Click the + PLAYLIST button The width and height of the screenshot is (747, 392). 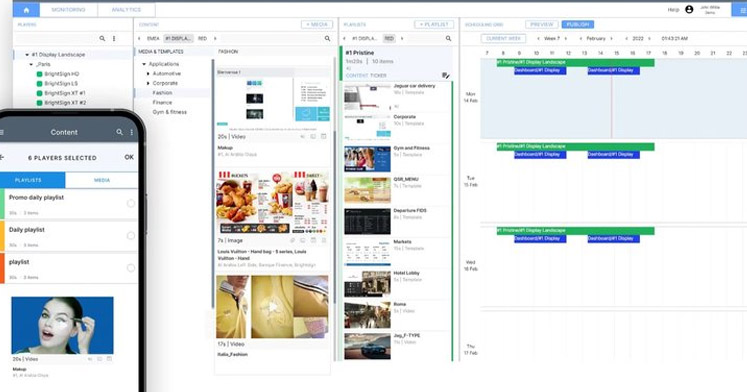pos(434,24)
